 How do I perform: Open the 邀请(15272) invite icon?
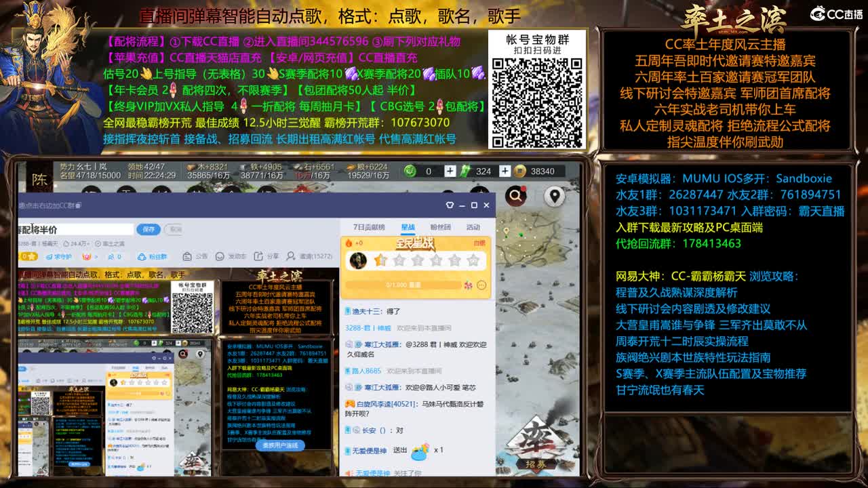[291, 257]
